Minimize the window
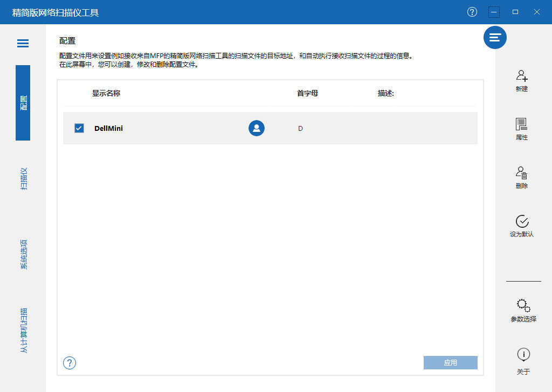 click(494, 12)
